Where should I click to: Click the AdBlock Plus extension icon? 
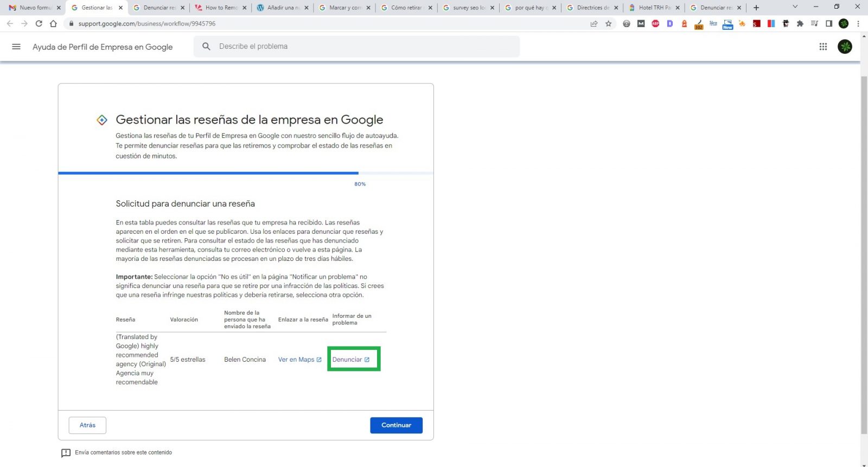point(655,24)
